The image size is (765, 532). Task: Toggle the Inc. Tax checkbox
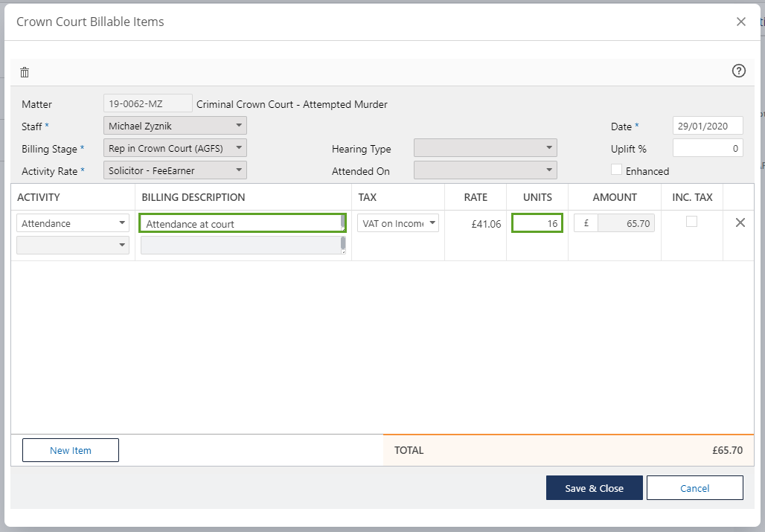pos(691,222)
